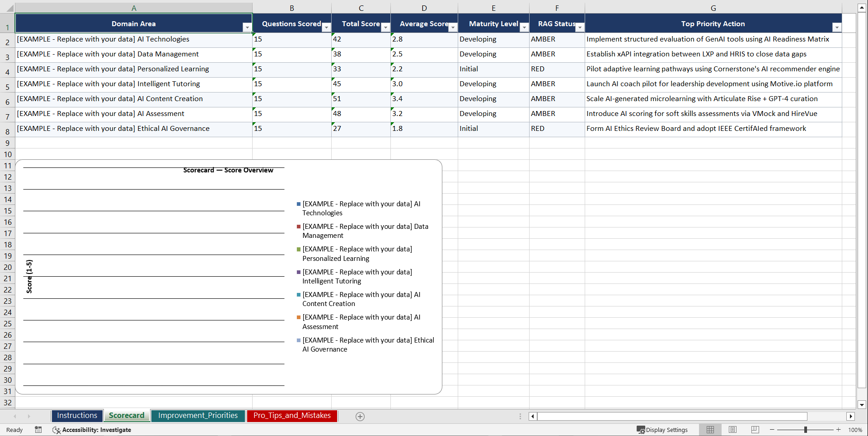
Task: Click the Zoom In plus icon
Action: pyautogui.click(x=838, y=430)
